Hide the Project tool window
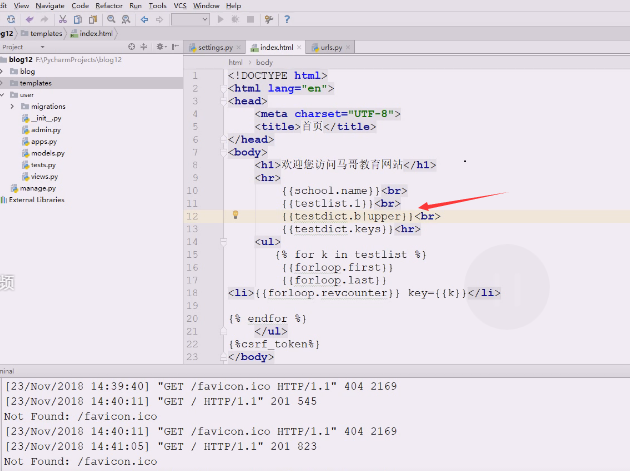 point(175,47)
